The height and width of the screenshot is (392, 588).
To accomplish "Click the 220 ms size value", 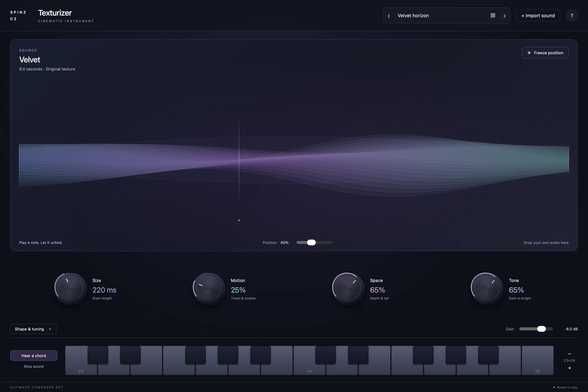I will (104, 290).
